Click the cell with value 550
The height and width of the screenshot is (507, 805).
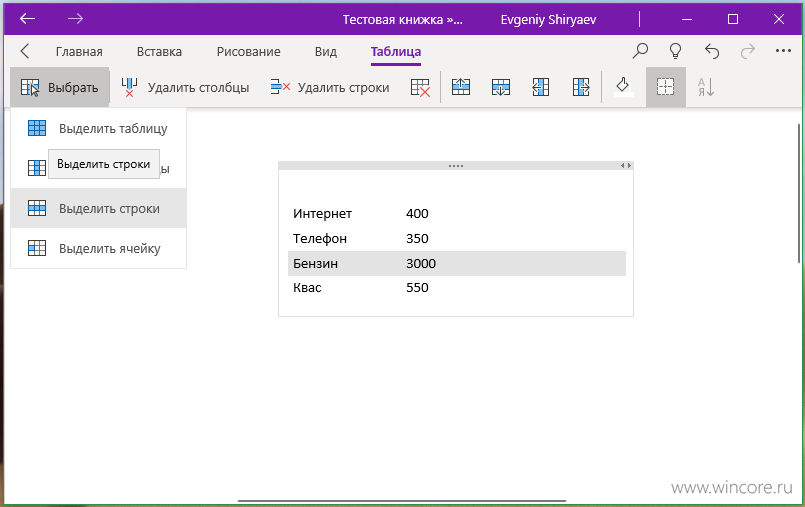coord(417,287)
